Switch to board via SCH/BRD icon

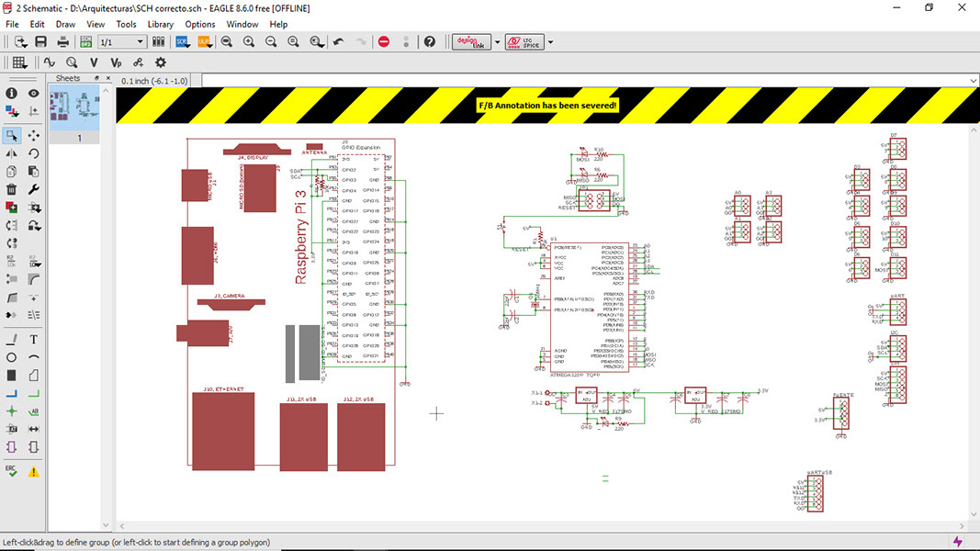pos(85,42)
